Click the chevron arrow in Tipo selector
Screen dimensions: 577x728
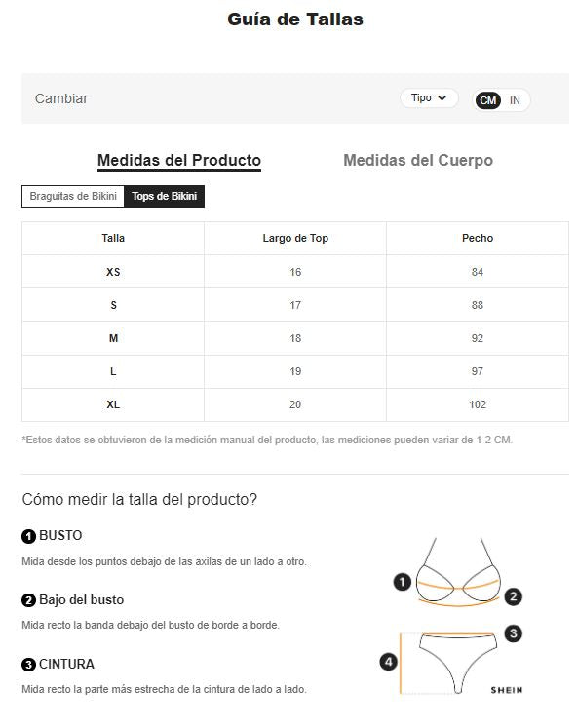pyautogui.click(x=442, y=98)
